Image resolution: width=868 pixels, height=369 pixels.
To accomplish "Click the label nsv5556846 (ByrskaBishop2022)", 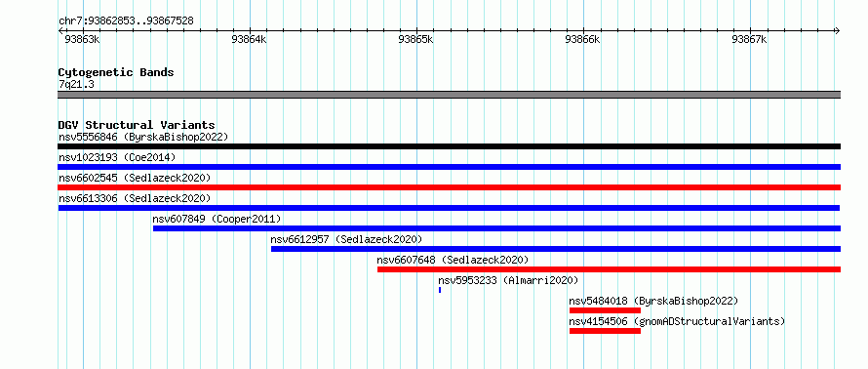I will click(x=143, y=137).
